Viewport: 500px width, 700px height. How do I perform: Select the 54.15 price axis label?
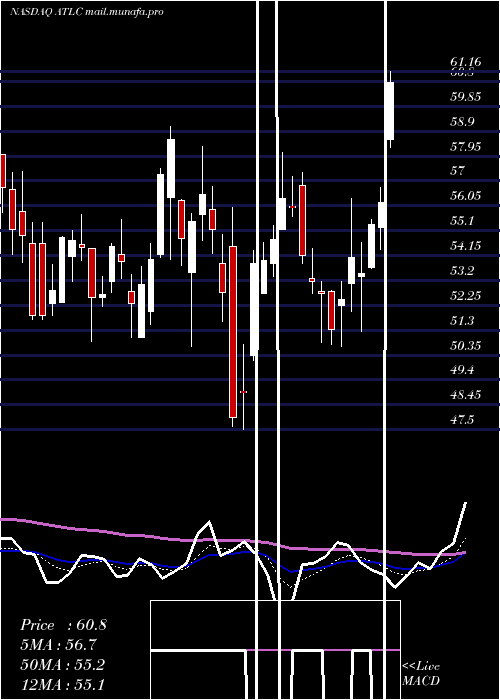coord(466,246)
